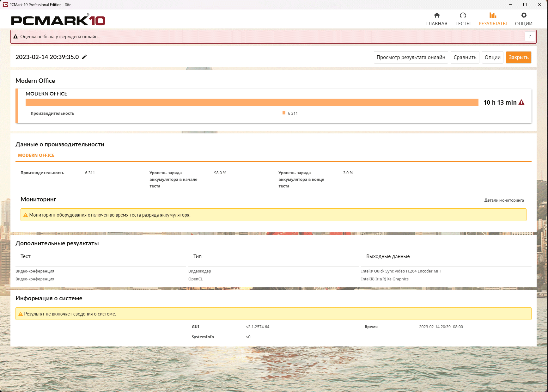Click the Видеокодер type cell
This screenshot has width=548, height=392.
(x=200, y=271)
